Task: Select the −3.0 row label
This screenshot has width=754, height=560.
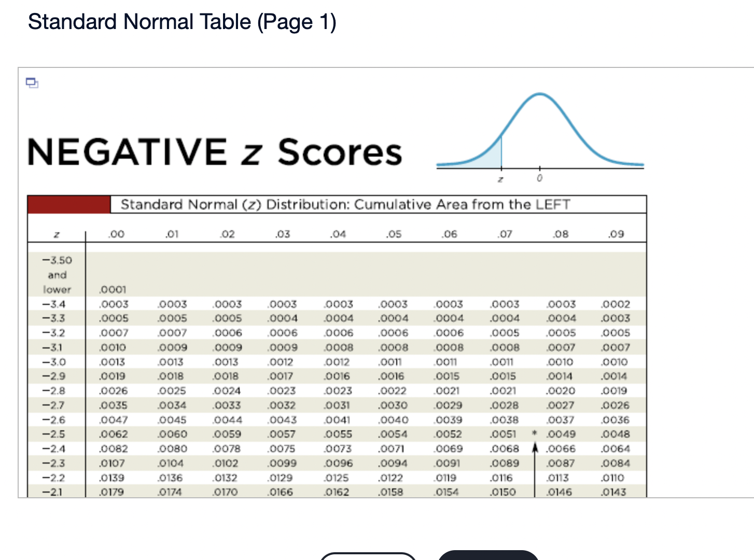Action: coord(54,362)
